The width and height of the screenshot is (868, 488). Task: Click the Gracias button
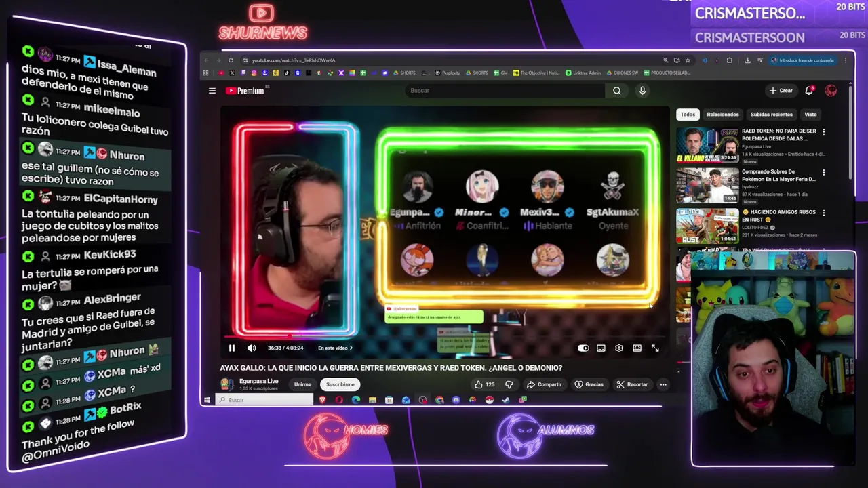click(x=589, y=384)
